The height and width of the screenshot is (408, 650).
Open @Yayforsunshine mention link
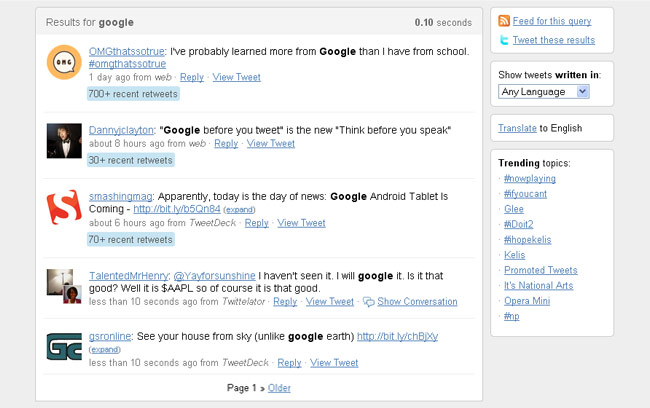(x=214, y=276)
